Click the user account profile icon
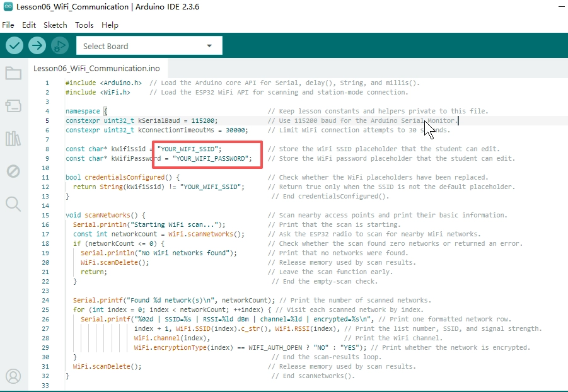 [x=13, y=376]
